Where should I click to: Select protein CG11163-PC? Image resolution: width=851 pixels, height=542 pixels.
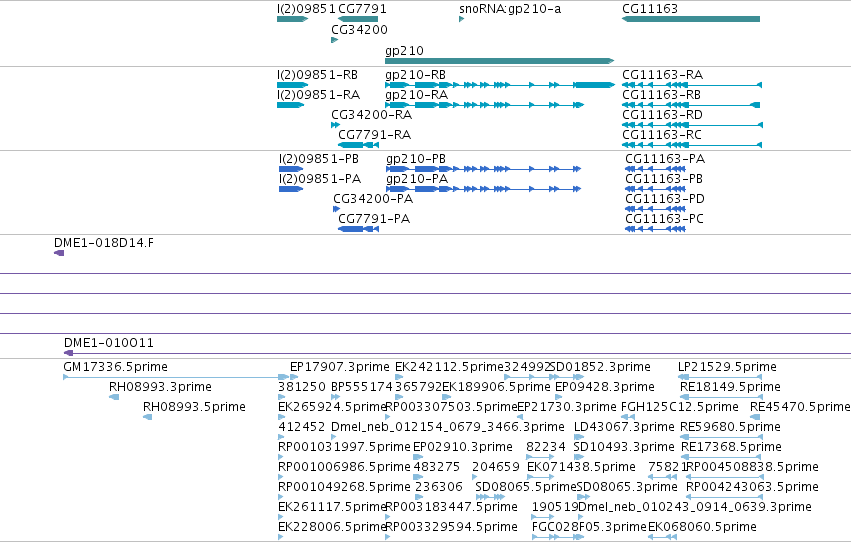pyautogui.click(x=664, y=219)
